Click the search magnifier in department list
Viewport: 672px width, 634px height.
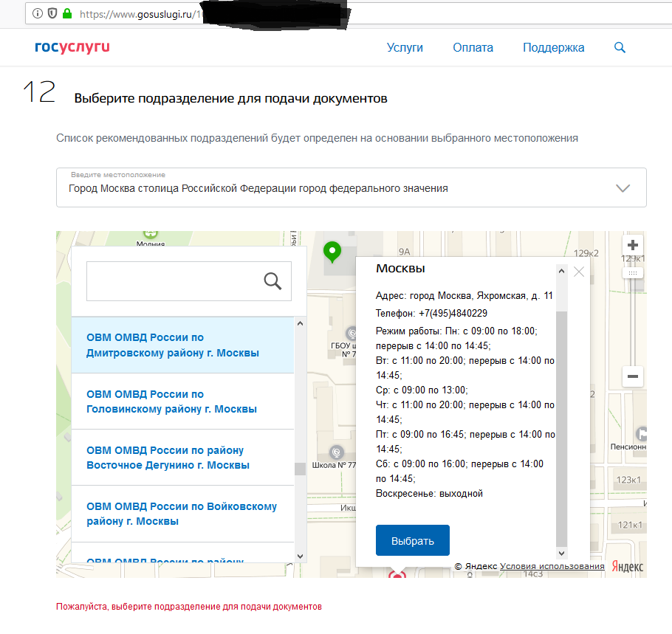[272, 281]
